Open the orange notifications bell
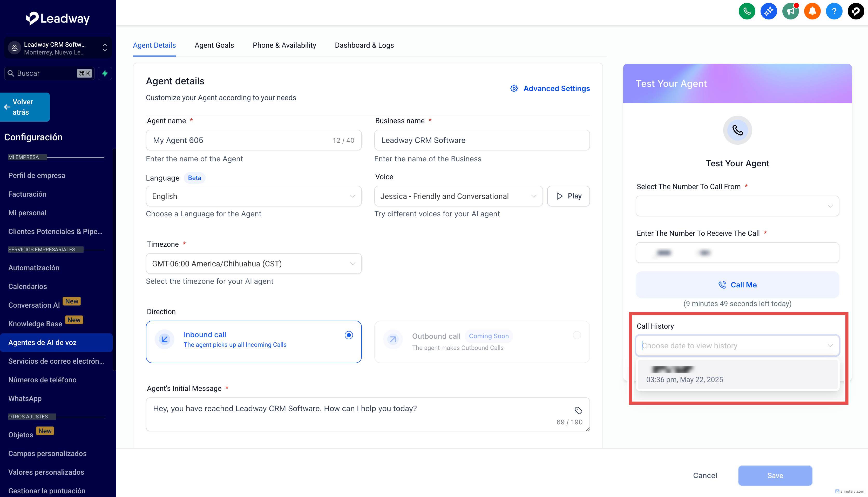 pyautogui.click(x=812, y=11)
